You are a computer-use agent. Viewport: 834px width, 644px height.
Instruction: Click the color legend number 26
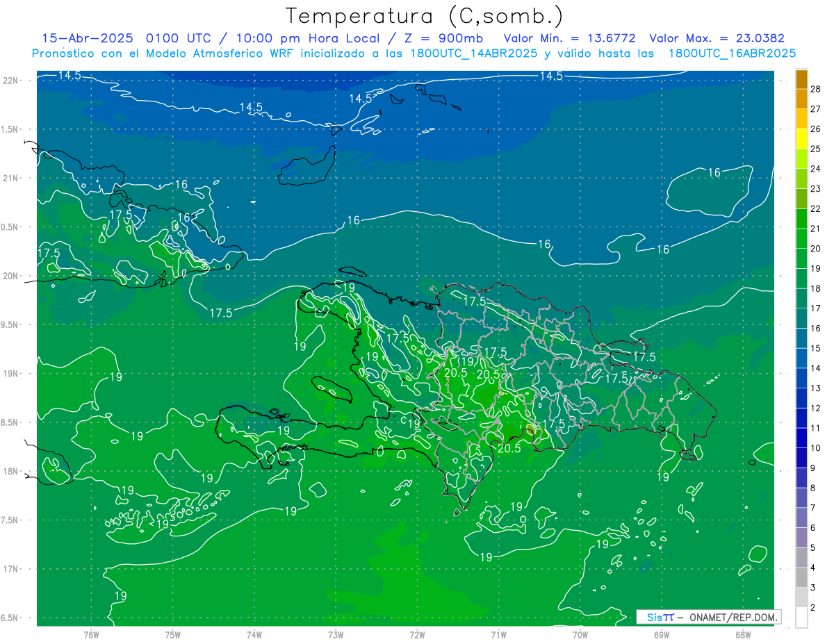click(x=816, y=129)
